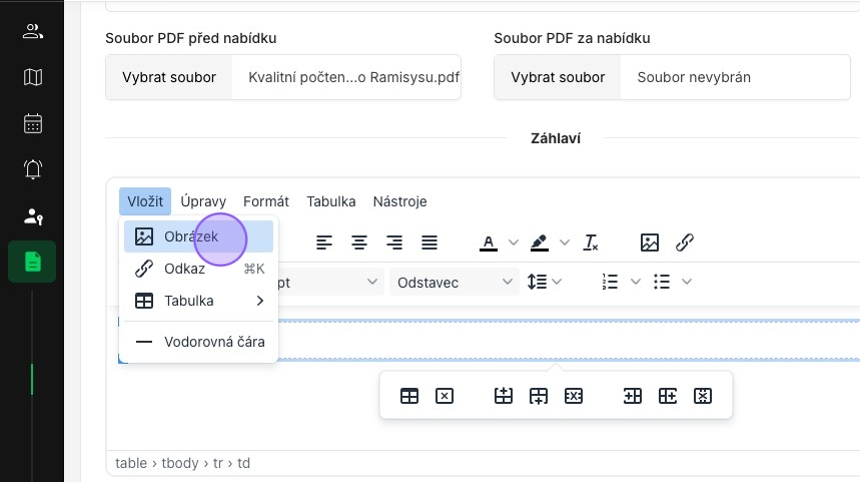Open the Formát menu
This screenshot has width=860, height=482.
266,201
